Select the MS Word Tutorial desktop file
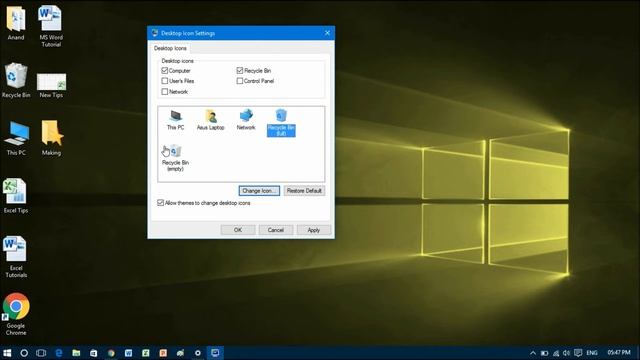The width and height of the screenshot is (640, 360). coord(51,26)
